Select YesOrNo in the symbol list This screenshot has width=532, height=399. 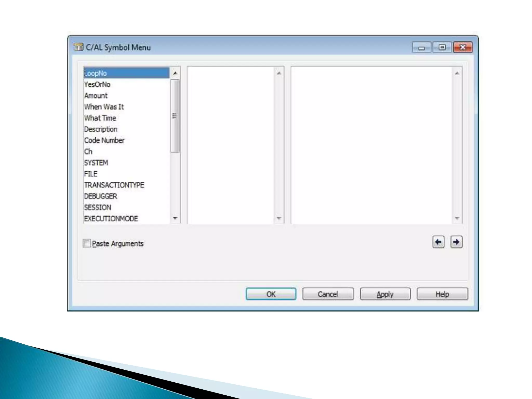point(97,85)
